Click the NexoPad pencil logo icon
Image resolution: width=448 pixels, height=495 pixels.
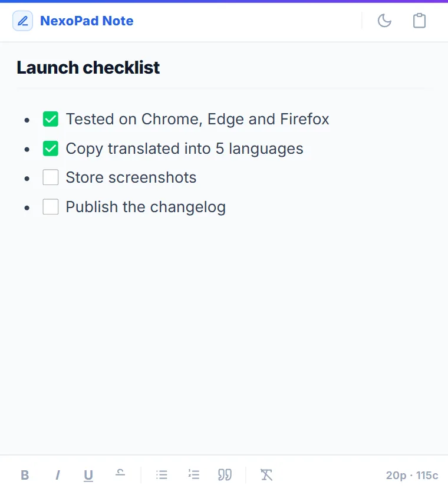(22, 21)
